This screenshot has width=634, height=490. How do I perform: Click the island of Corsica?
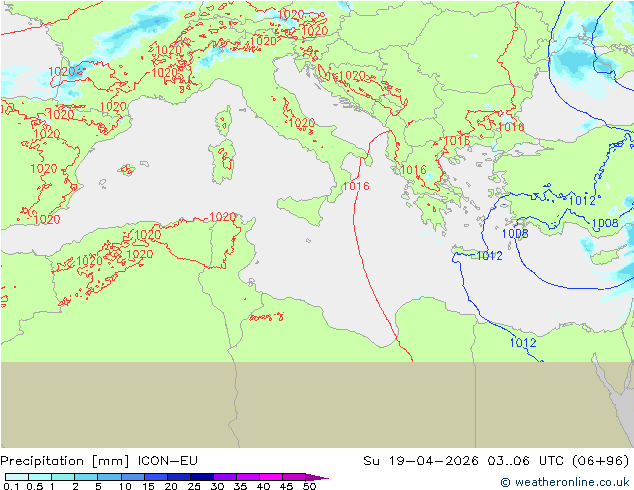click(x=224, y=121)
